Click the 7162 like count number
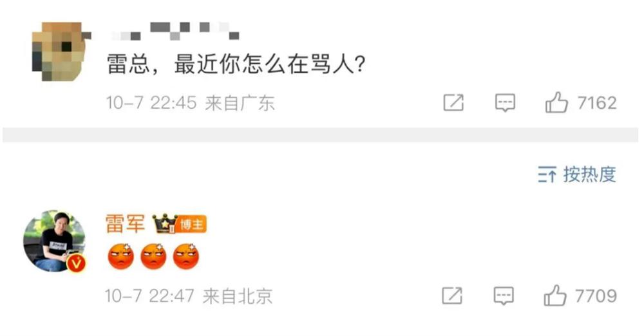 (597, 103)
